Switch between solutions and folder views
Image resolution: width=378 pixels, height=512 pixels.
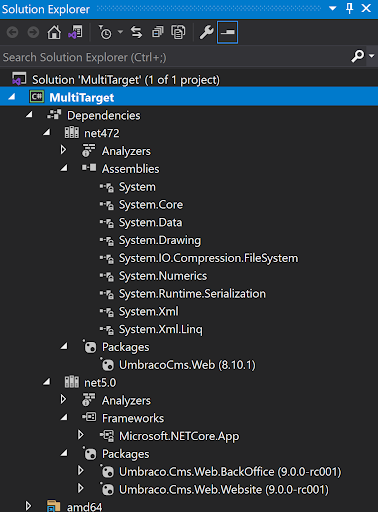point(76,32)
